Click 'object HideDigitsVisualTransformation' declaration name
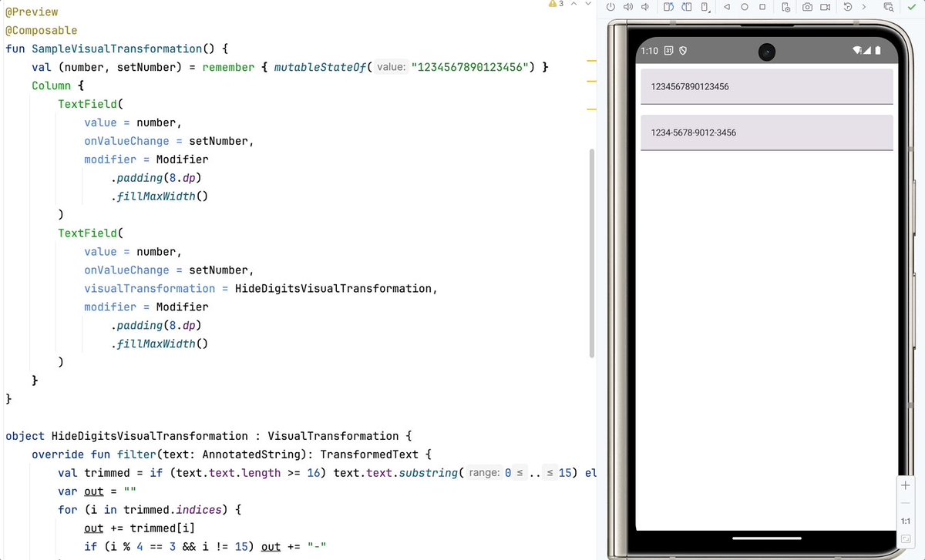Screen dimensions: 925x560 (x=150, y=436)
